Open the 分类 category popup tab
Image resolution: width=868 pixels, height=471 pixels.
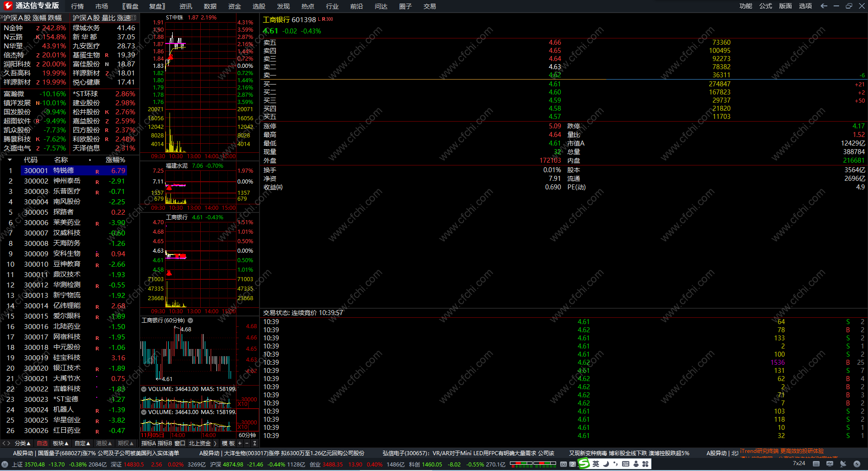[x=23, y=443]
